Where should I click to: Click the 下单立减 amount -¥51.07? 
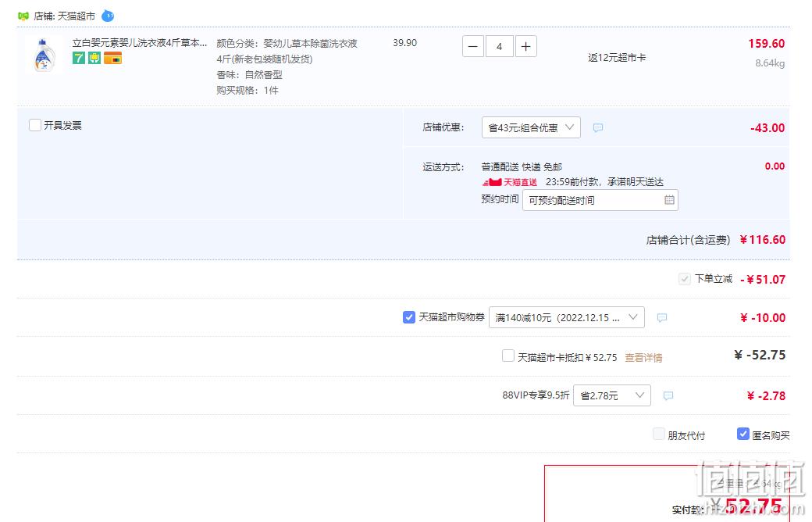(763, 280)
